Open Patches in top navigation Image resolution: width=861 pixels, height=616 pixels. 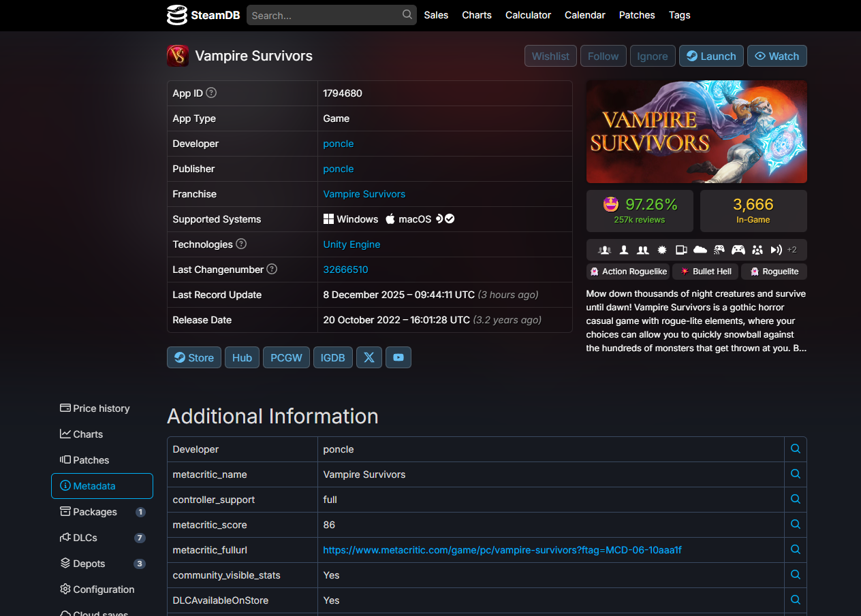637,15
